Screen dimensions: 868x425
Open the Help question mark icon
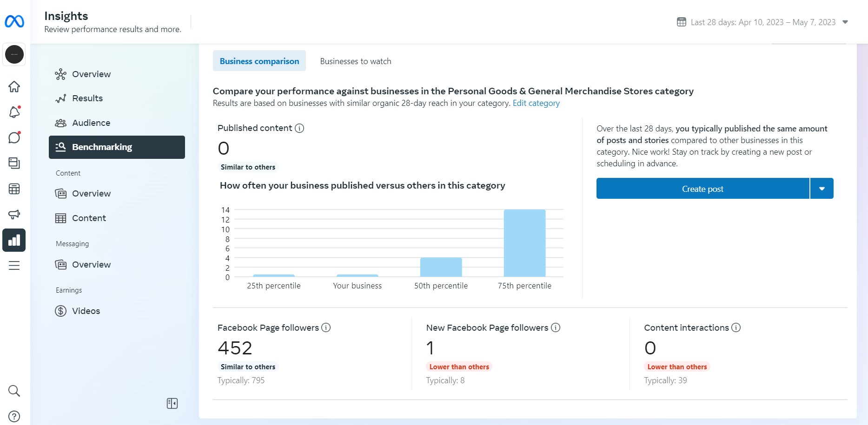click(14, 416)
